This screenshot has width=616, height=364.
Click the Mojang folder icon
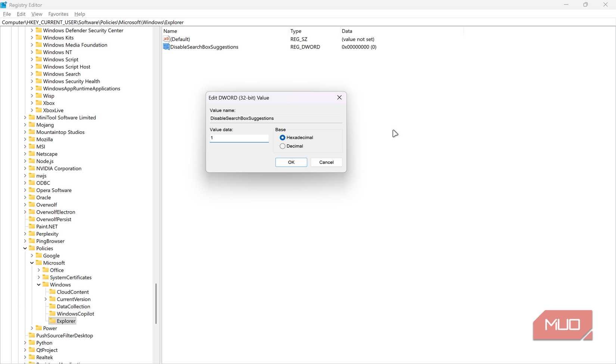32,125
